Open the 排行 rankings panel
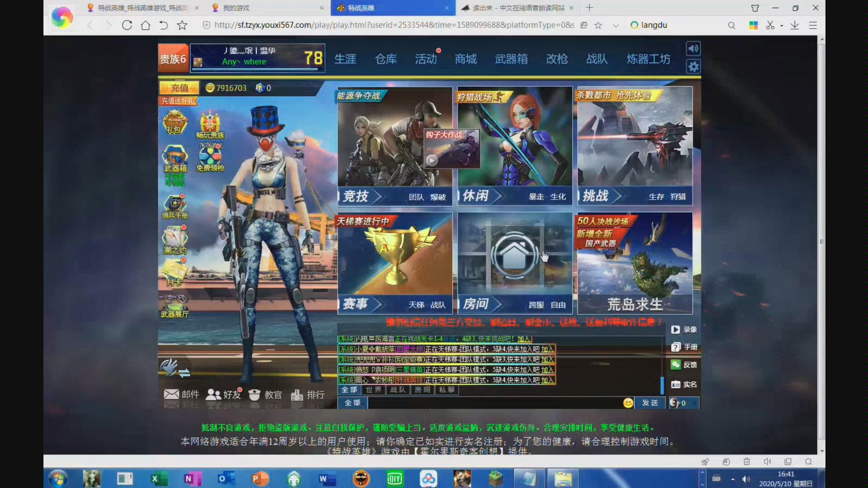The image size is (868, 488). click(308, 395)
